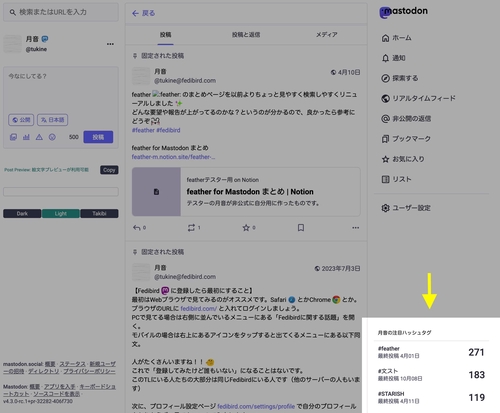Attach media using the image icon
Screen dimensions: 500x413
point(13,137)
